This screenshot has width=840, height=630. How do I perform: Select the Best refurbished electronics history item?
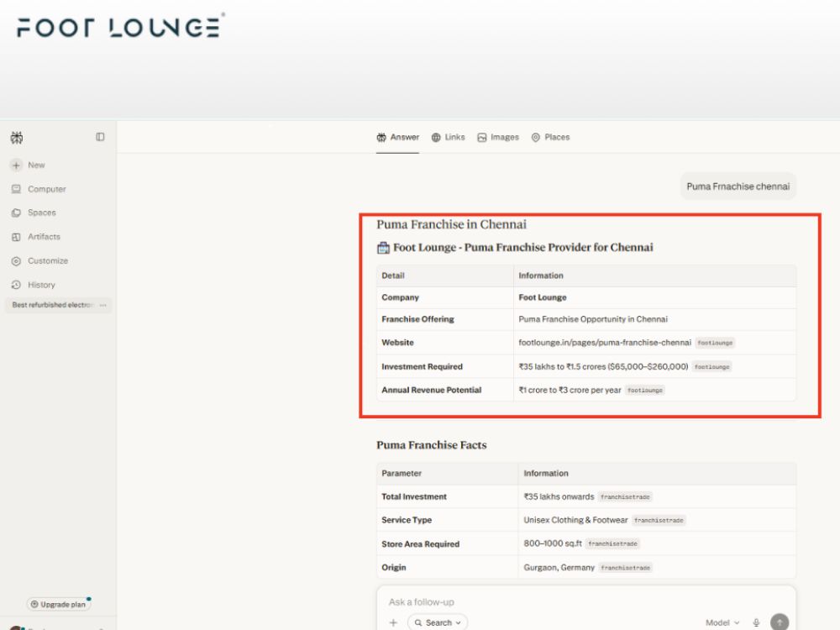point(52,305)
